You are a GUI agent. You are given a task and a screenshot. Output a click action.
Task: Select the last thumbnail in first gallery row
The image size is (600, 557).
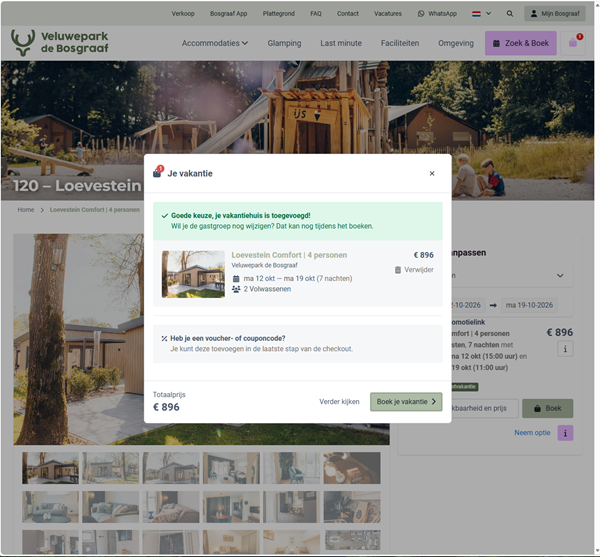[352, 468]
